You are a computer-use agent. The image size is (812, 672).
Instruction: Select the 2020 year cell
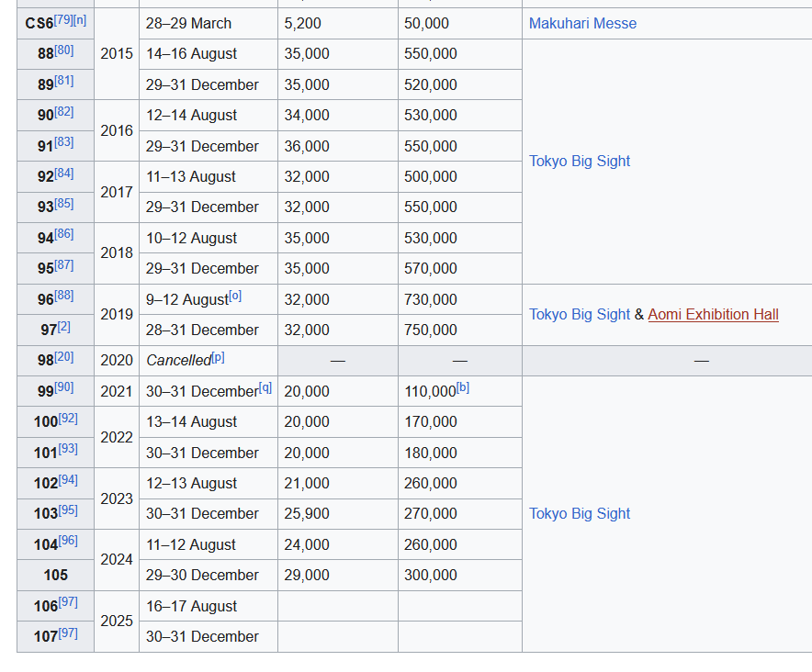(117, 361)
